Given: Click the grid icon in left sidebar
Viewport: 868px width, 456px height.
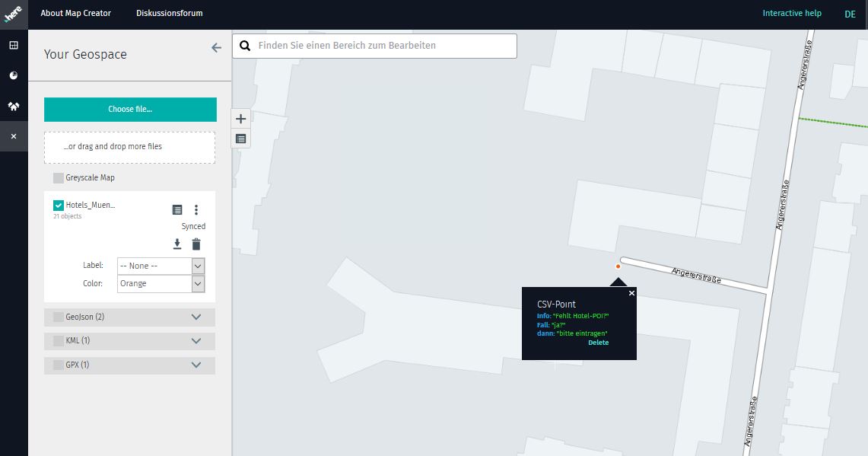Looking at the screenshot, I should (x=14, y=46).
